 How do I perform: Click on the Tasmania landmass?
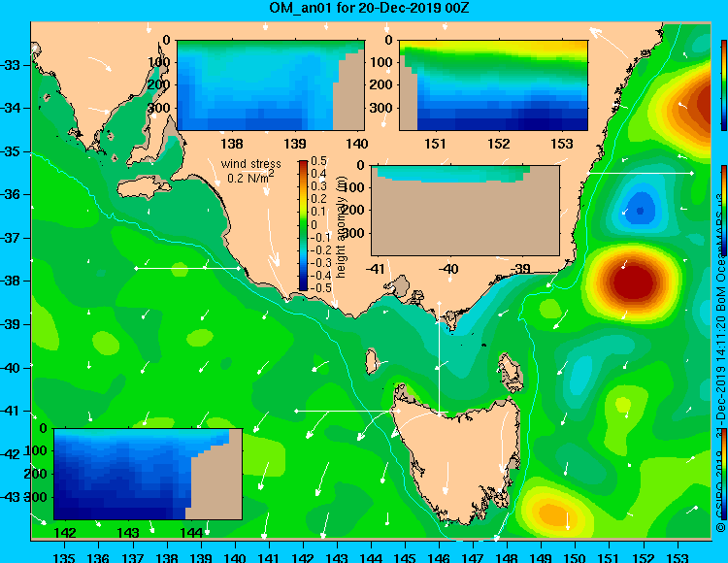point(457,459)
